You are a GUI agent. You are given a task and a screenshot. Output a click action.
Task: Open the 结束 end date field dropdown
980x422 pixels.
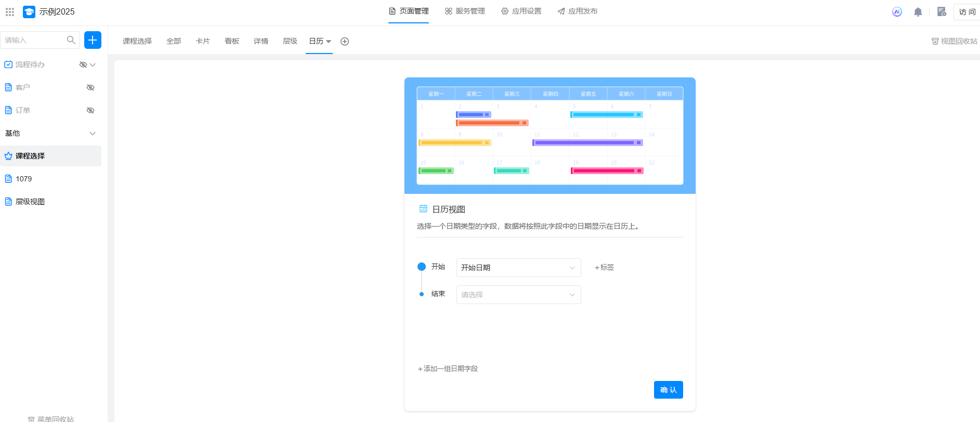coord(518,295)
